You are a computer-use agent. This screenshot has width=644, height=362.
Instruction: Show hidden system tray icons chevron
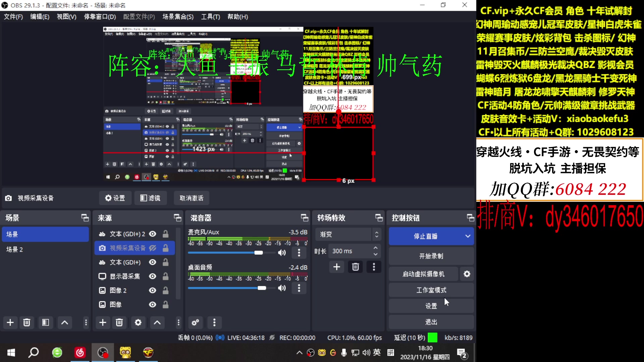tap(299, 353)
